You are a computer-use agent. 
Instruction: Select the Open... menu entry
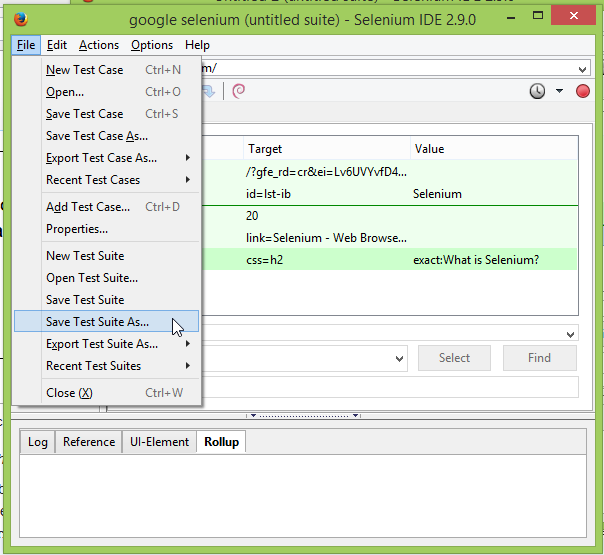106,92
